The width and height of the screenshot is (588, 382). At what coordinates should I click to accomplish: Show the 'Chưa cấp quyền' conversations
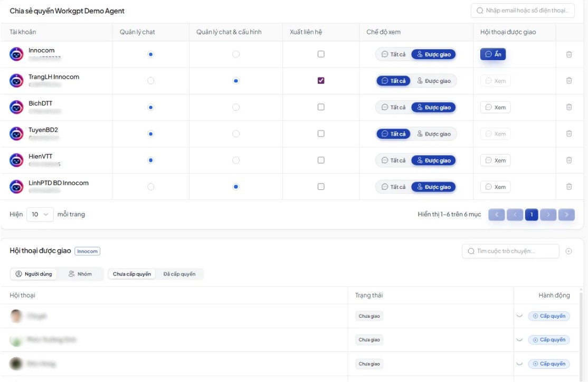pos(132,274)
